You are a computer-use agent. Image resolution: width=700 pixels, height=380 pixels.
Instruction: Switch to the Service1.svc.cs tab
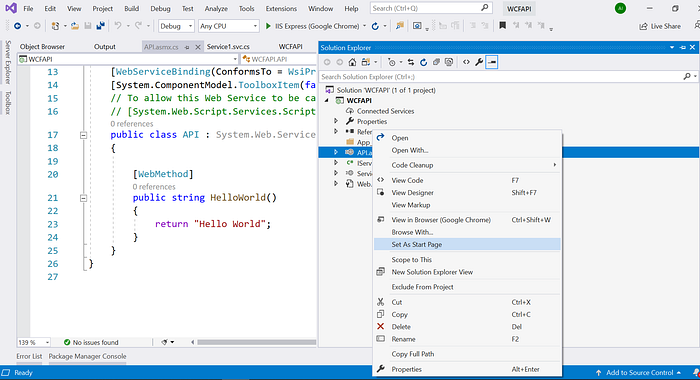[228, 46]
